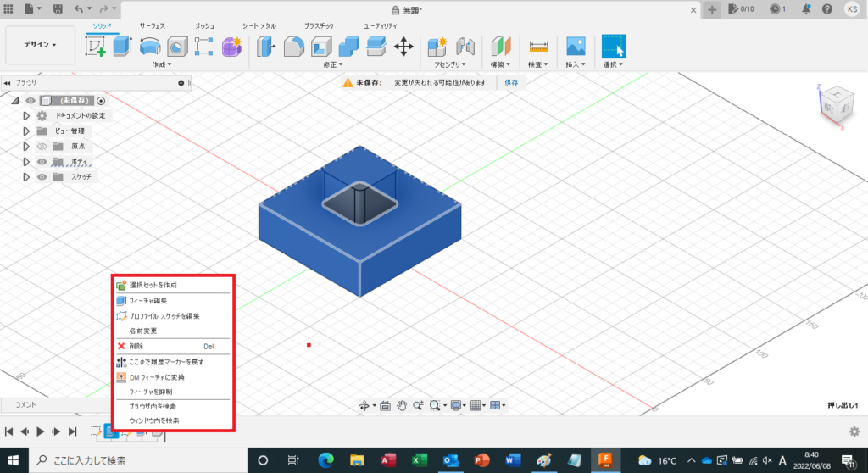Expand the 原点 tree node
Viewport: 868px width, 473px height.
coord(26,147)
